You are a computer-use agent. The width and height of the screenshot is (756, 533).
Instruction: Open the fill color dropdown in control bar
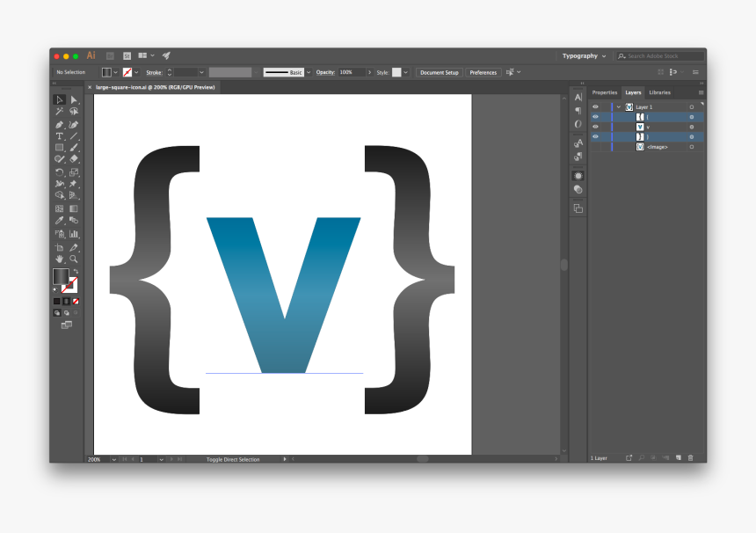pyautogui.click(x=116, y=72)
